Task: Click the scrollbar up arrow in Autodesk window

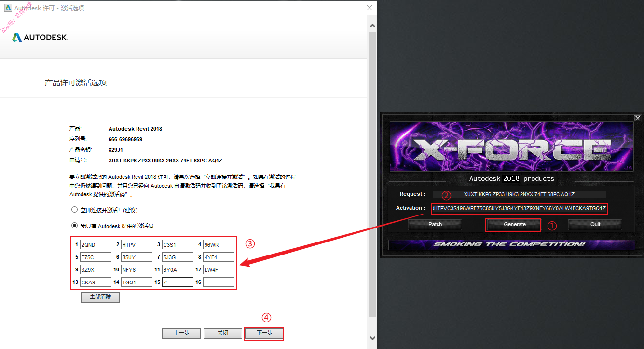Action: pos(372,25)
